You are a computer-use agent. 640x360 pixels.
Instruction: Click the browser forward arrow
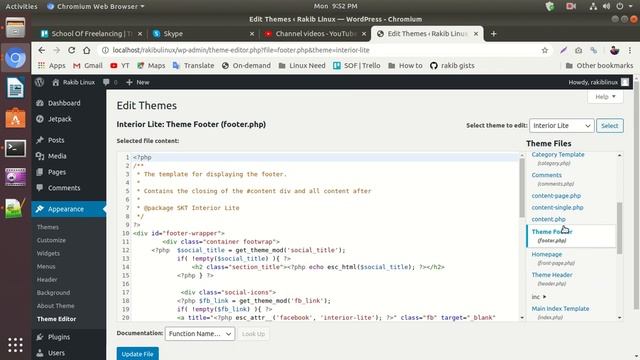click(56, 50)
